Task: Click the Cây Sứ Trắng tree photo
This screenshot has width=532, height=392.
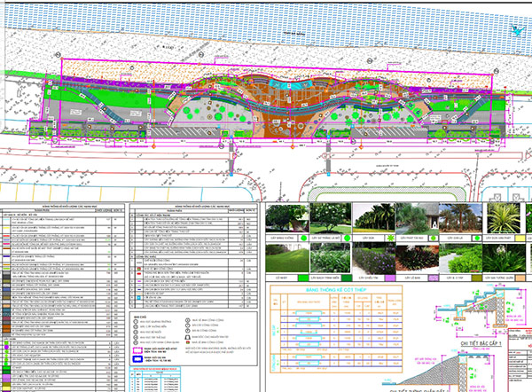Action: tap(329, 218)
